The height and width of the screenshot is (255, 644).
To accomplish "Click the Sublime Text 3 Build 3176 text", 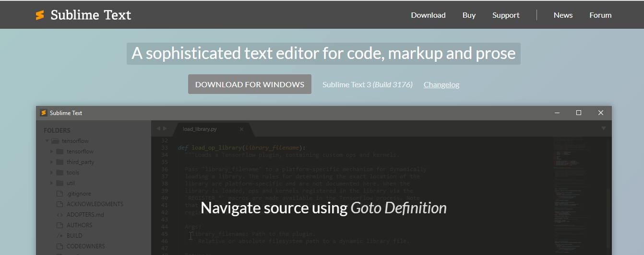I will pyautogui.click(x=368, y=84).
